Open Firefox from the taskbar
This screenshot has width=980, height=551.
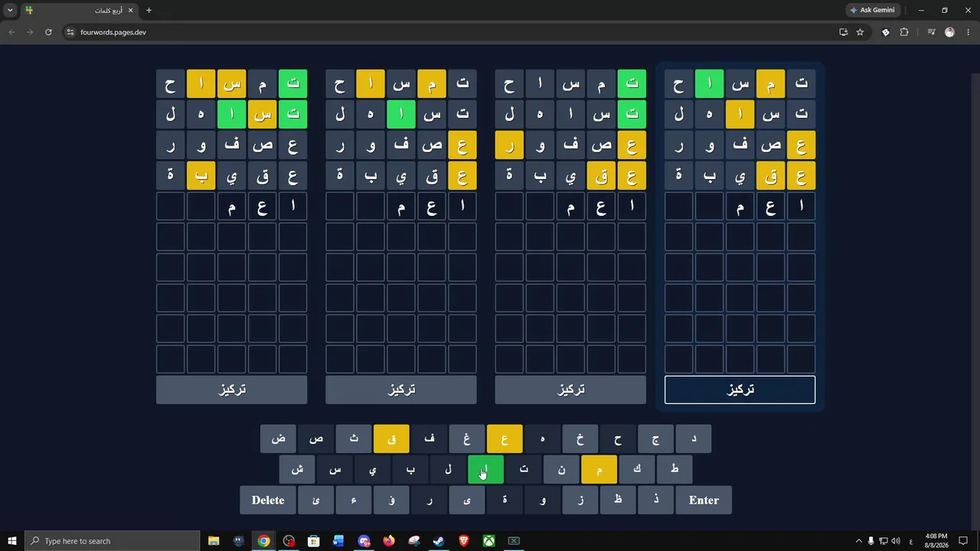coord(389,541)
